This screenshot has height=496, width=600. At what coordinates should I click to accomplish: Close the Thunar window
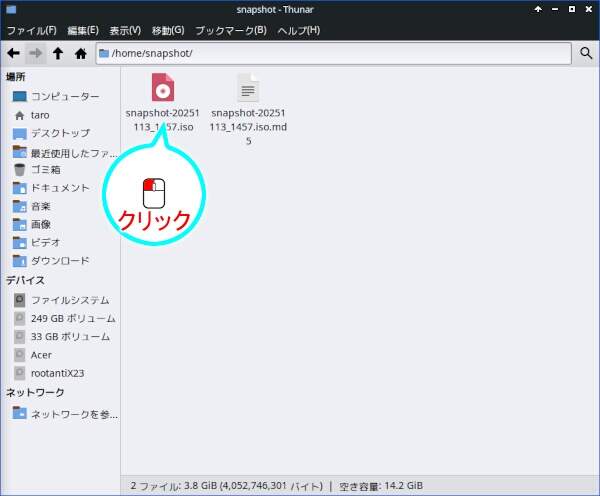589,9
